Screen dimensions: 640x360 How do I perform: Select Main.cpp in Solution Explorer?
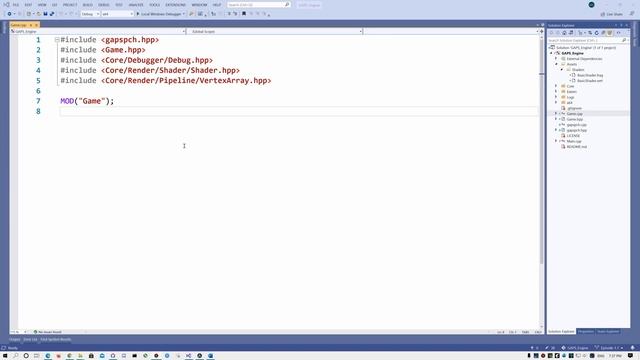pyautogui.click(x=574, y=141)
